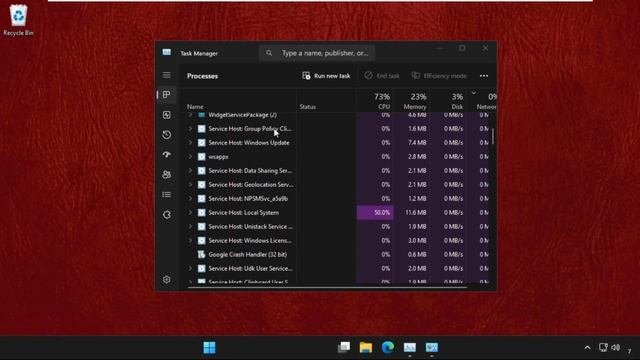Open the Details sidebar icon

167,195
